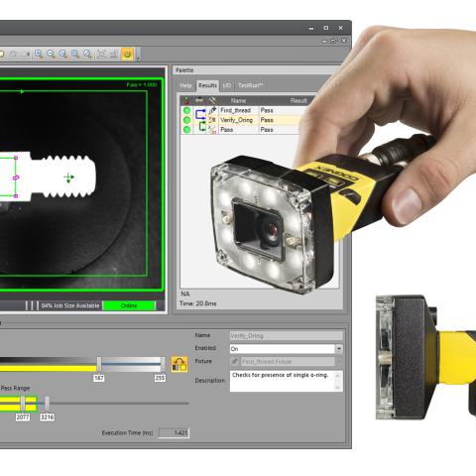Click the threshold invert icon beside 255 slider
The height and width of the screenshot is (476, 476).
pyautogui.click(x=179, y=364)
